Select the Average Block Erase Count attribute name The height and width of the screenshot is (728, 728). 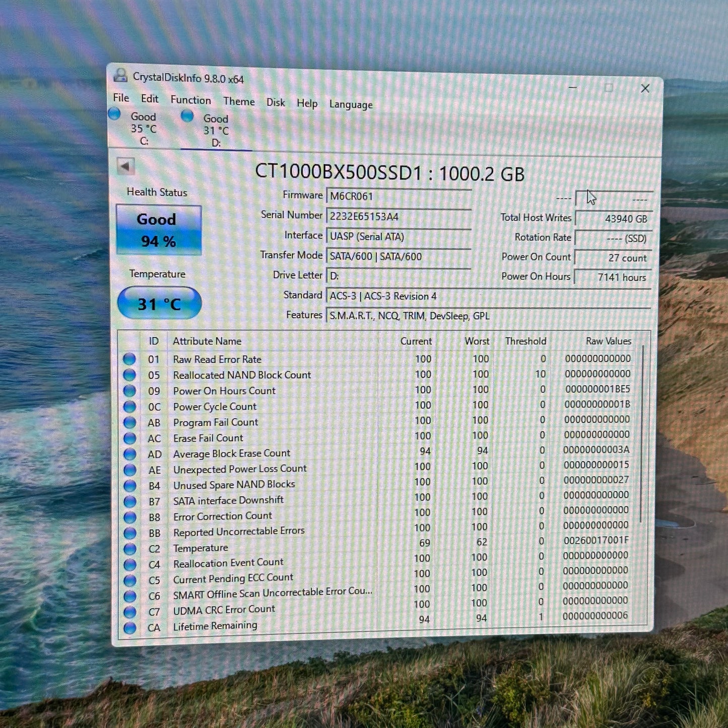pos(232,453)
